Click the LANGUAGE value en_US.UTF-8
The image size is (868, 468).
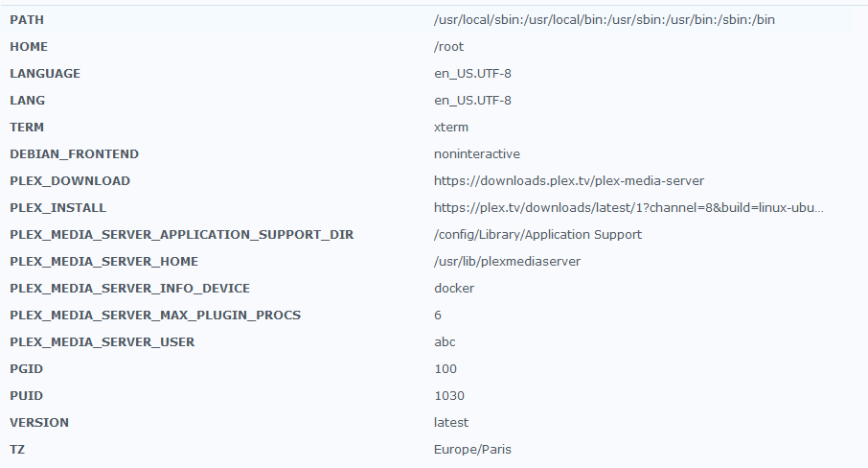pos(472,74)
